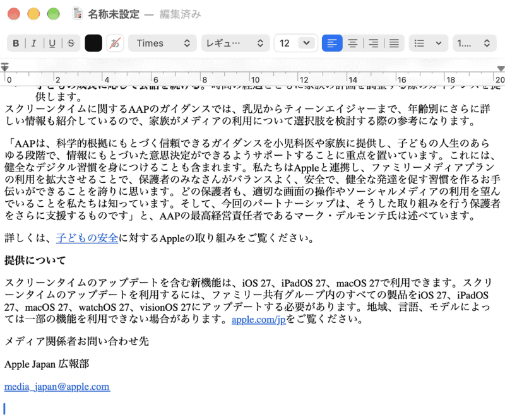505x420 pixels.
Task: Click the Apple Japan 広報部 line
Action: (47, 364)
